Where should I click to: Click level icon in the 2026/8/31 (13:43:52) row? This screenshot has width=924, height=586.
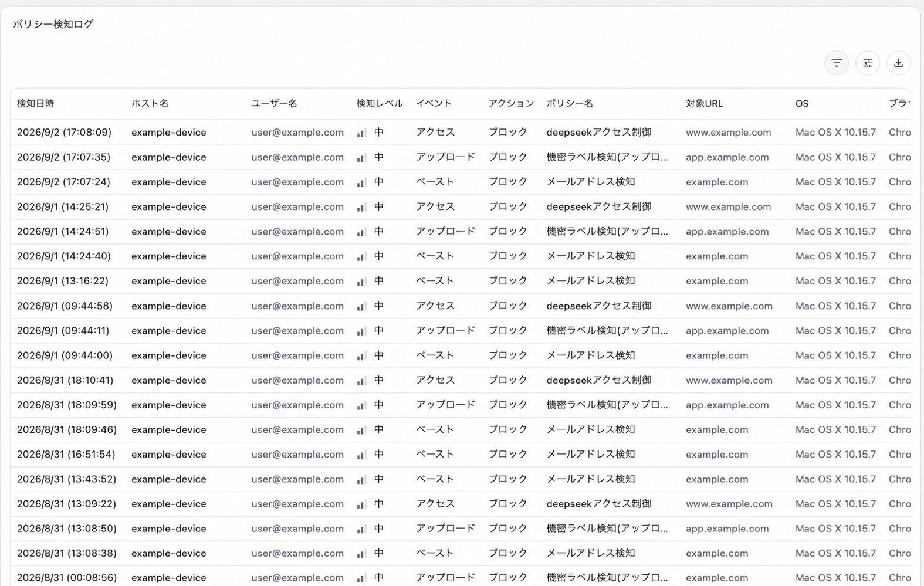pyautogui.click(x=361, y=479)
